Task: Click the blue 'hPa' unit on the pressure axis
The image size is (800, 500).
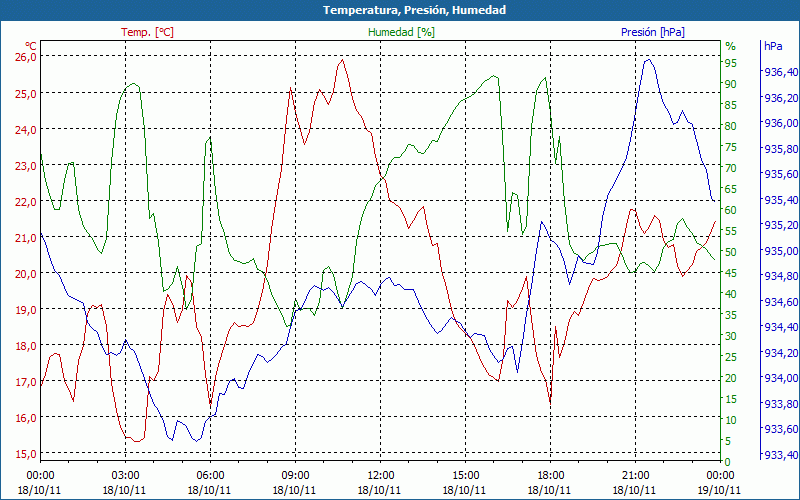Action: pyautogui.click(x=773, y=45)
